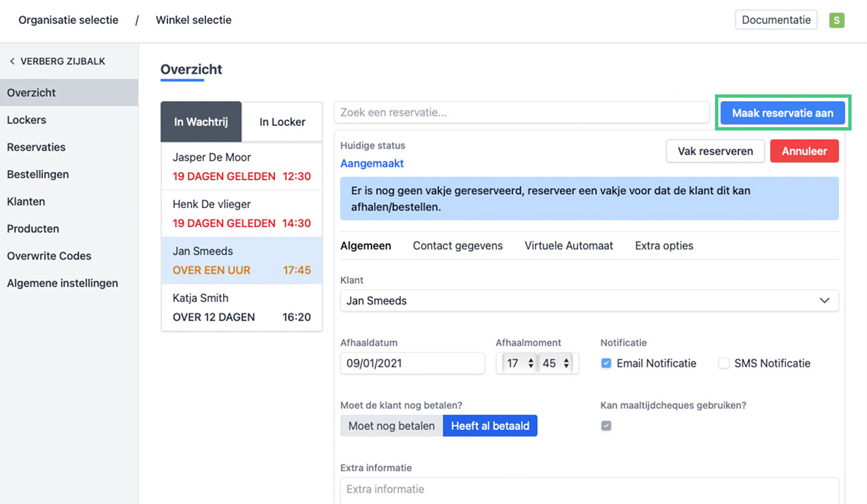
Task: Toggle the maaltijdcheques checkbox
Action: [x=607, y=426]
